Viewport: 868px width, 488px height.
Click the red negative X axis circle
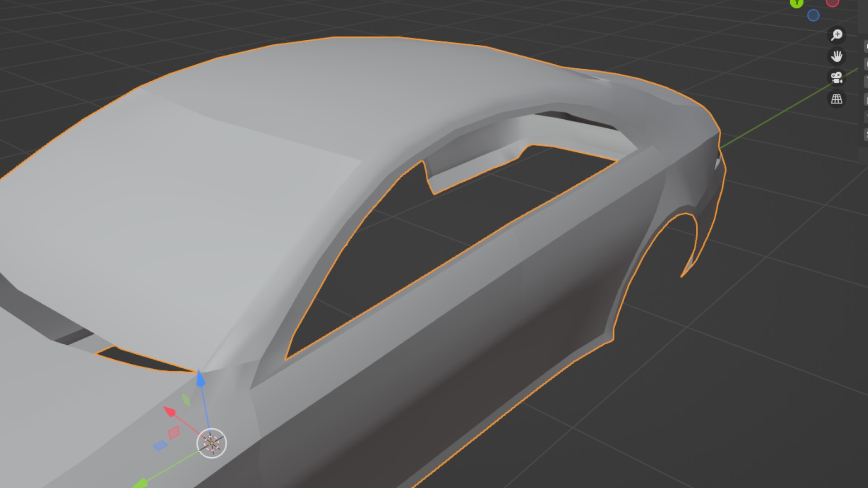[832, 2]
